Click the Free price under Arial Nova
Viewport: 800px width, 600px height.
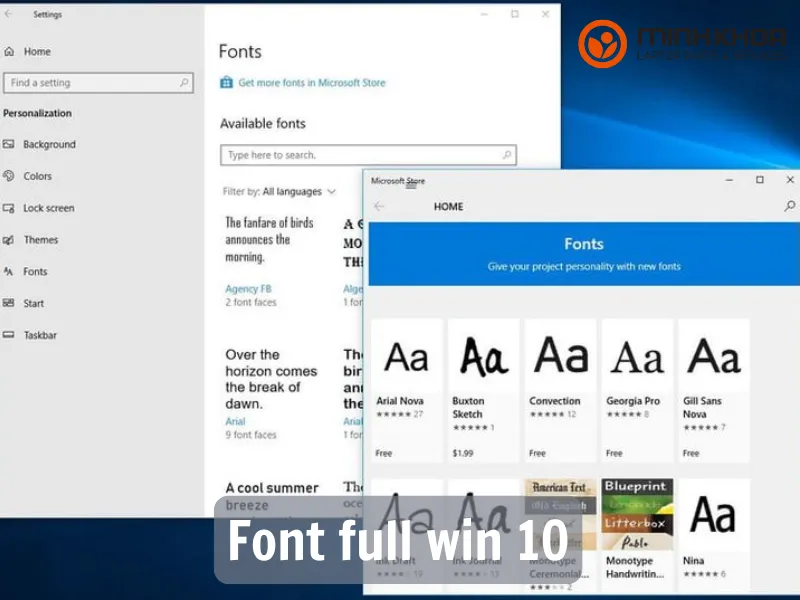tap(384, 453)
